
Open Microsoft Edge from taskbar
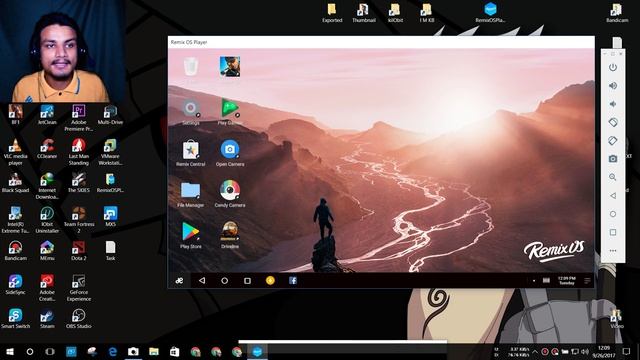[x=113, y=351]
